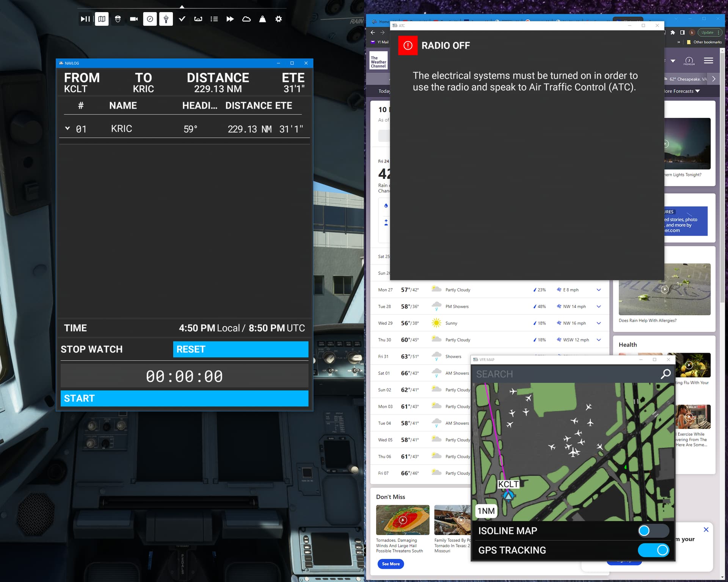
Task: Open Tornadoes, Damaging Winds article link
Action: click(x=399, y=546)
